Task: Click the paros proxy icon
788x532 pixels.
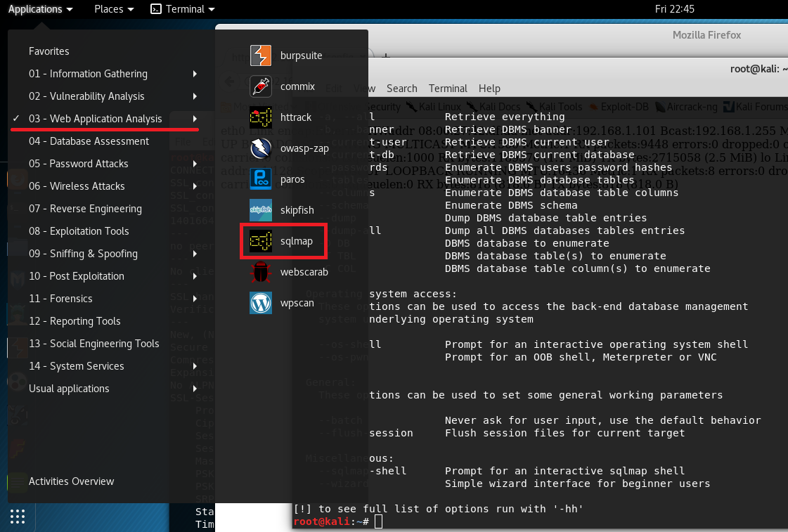Action: [260, 179]
